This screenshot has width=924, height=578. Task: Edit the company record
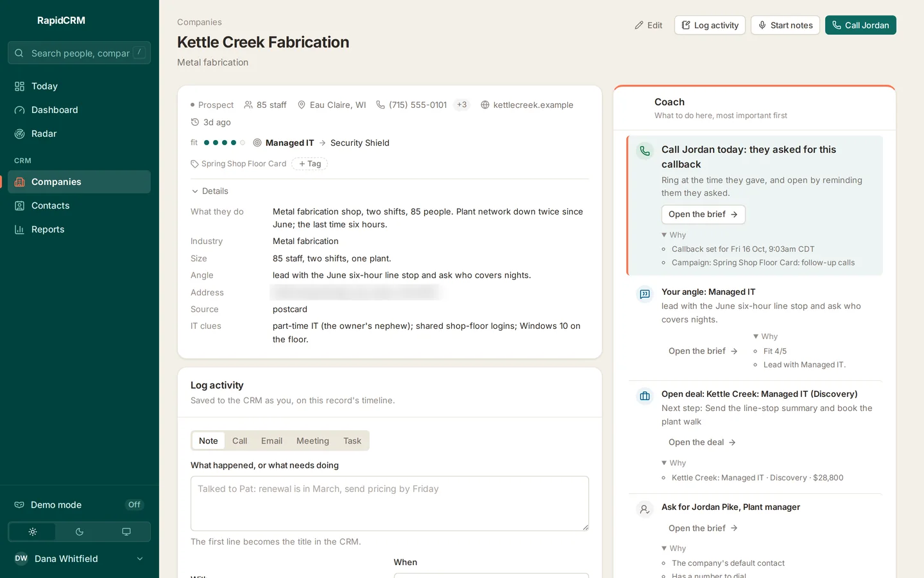[x=649, y=25]
